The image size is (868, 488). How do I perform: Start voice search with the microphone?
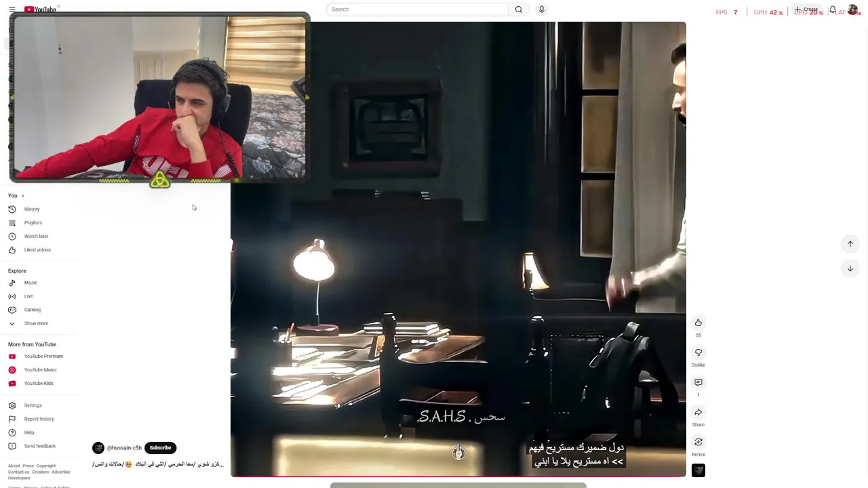(x=541, y=9)
